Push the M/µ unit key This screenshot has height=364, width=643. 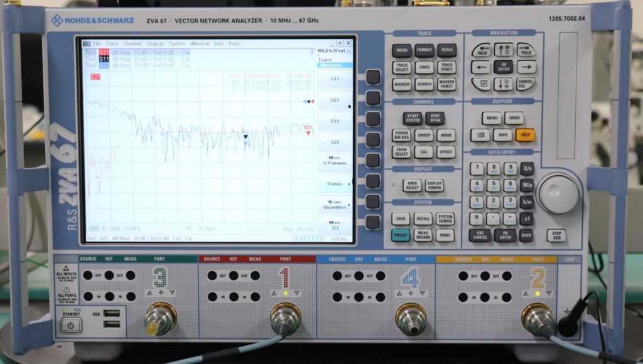pos(527,185)
